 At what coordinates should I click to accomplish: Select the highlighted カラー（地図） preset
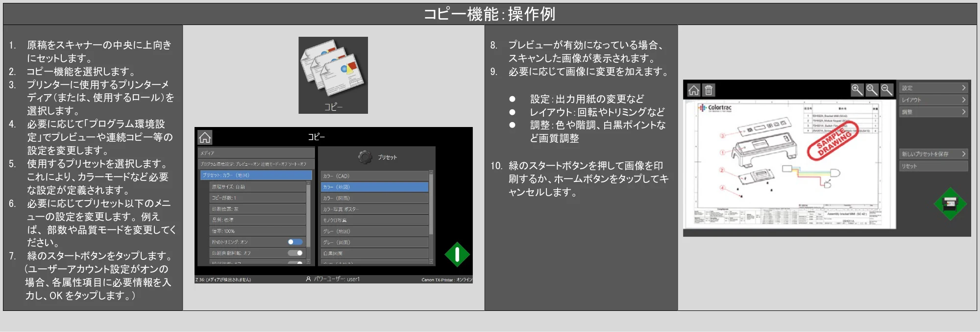click(374, 187)
